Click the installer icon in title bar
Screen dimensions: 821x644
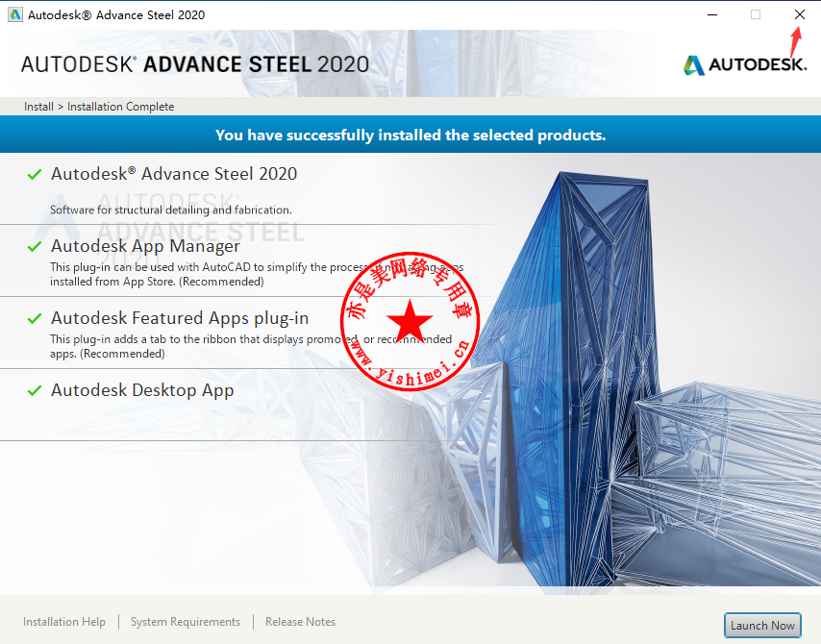click(x=14, y=14)
